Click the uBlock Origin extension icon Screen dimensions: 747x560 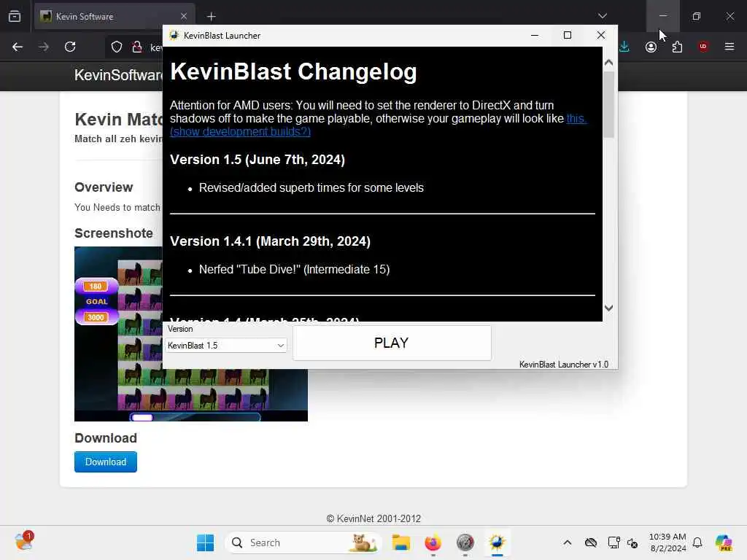point(703,47)
